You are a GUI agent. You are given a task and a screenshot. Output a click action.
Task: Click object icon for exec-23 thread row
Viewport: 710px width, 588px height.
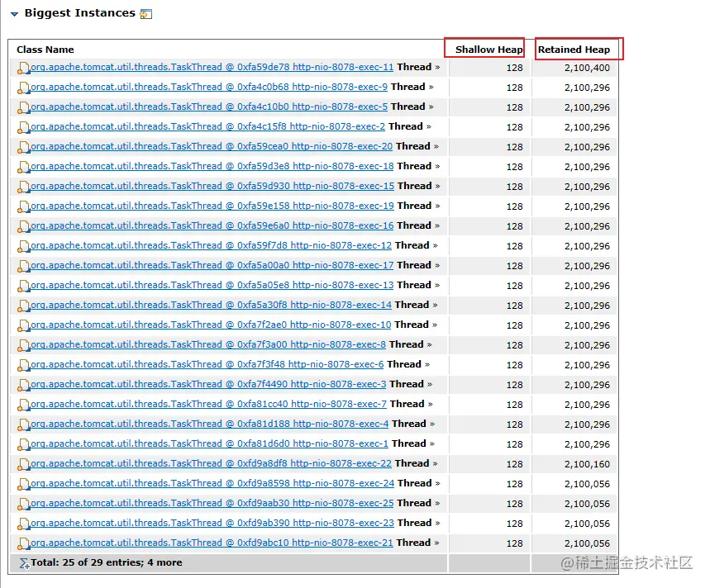click(23, 524)
